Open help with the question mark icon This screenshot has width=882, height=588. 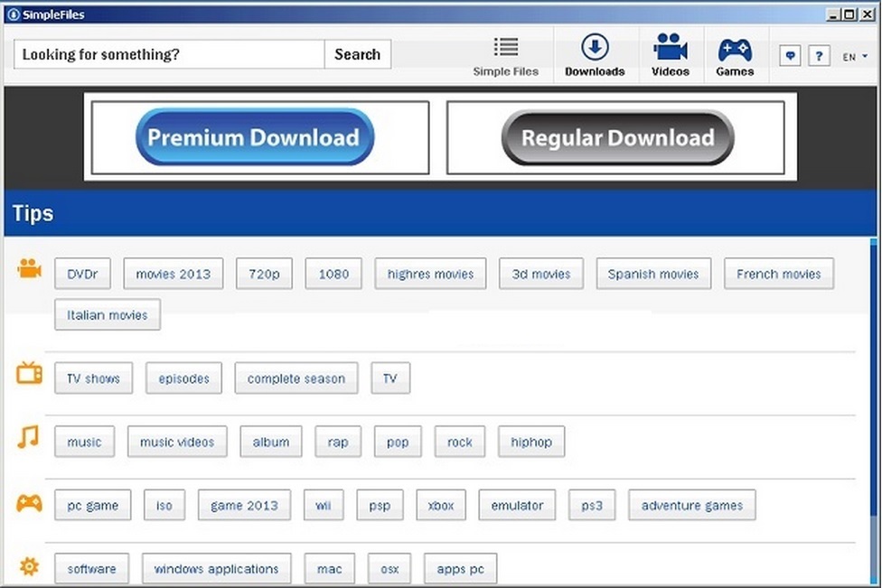click(819, 56)
